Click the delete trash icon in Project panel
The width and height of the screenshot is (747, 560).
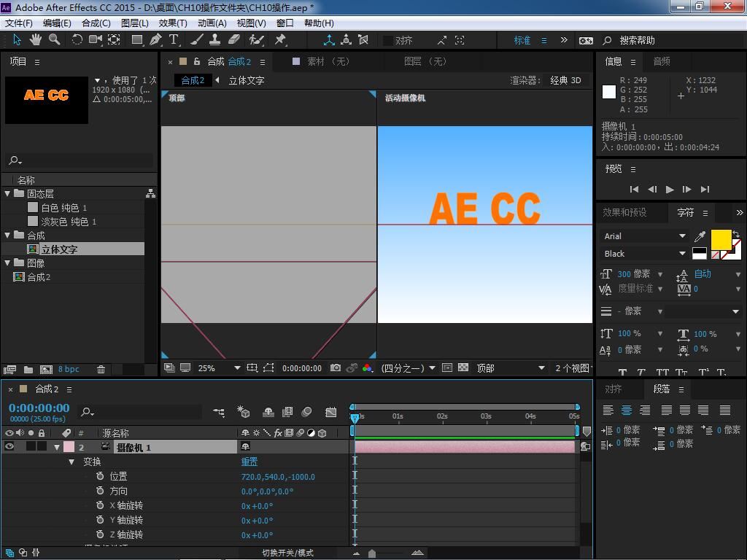point(101,369)
